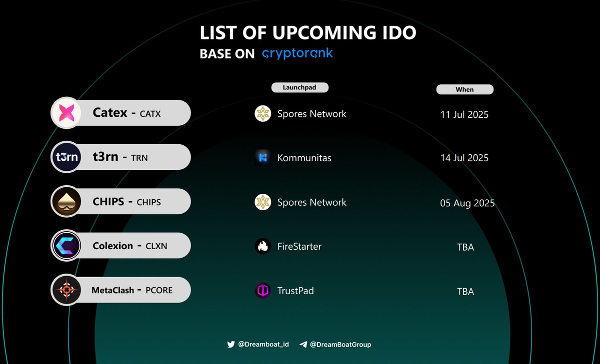This screenshot has height=364, width=600.
Task: Click the Spores Network icon in Catex row
Action: (262, 114)
